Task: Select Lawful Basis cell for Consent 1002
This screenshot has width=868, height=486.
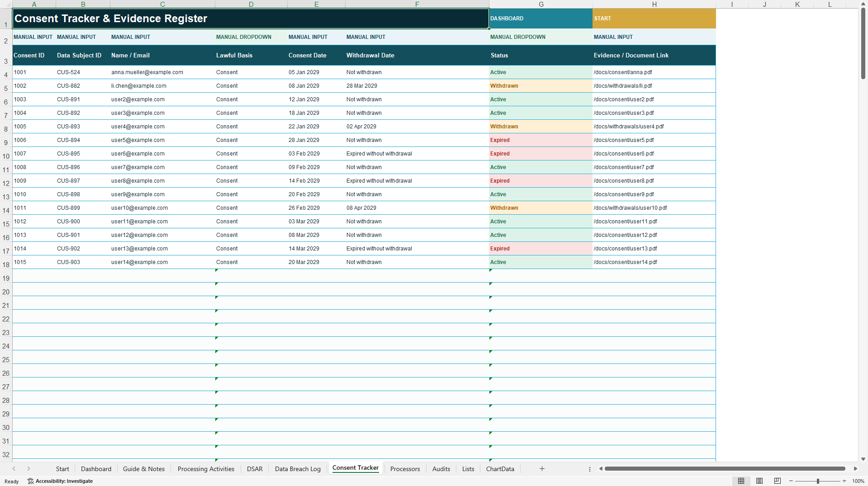Action: 251,86
